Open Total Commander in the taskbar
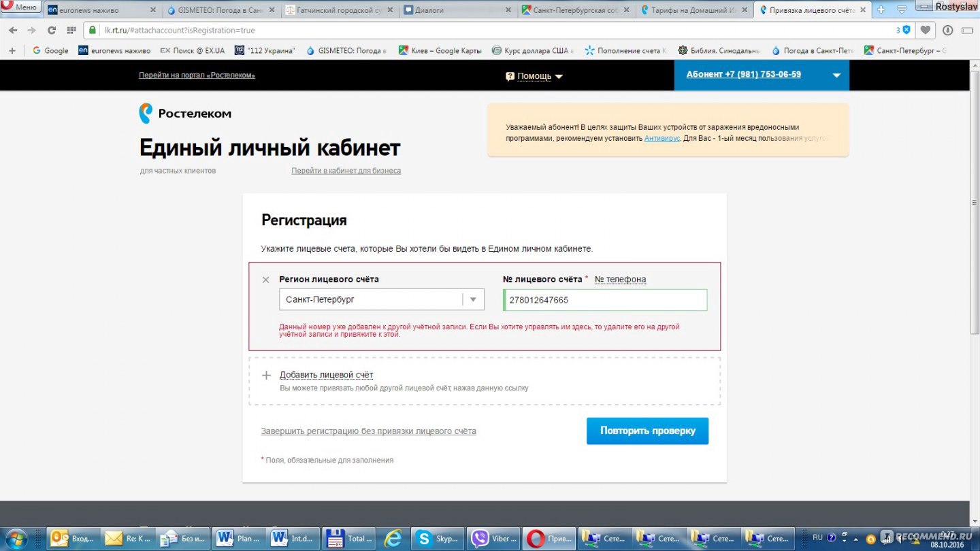The image size is (980, 551). (348, 538)
